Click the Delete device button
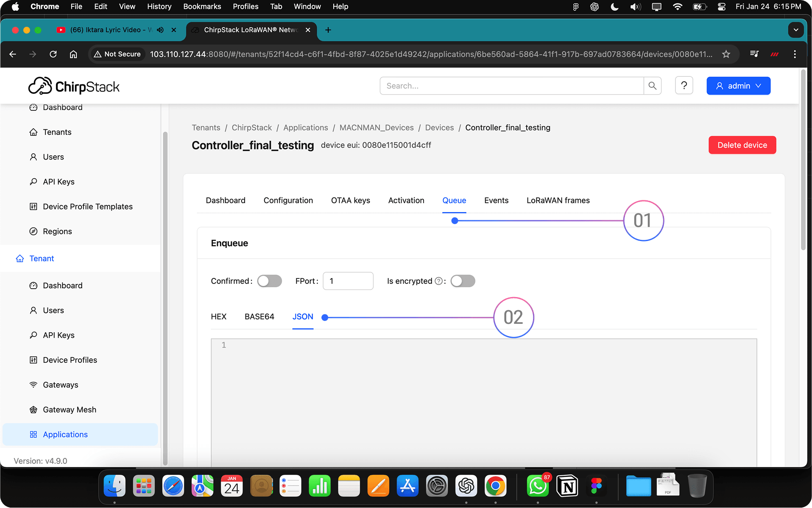Image resolution: width=812 pixels, height=508 pixels. click(742, 145)
